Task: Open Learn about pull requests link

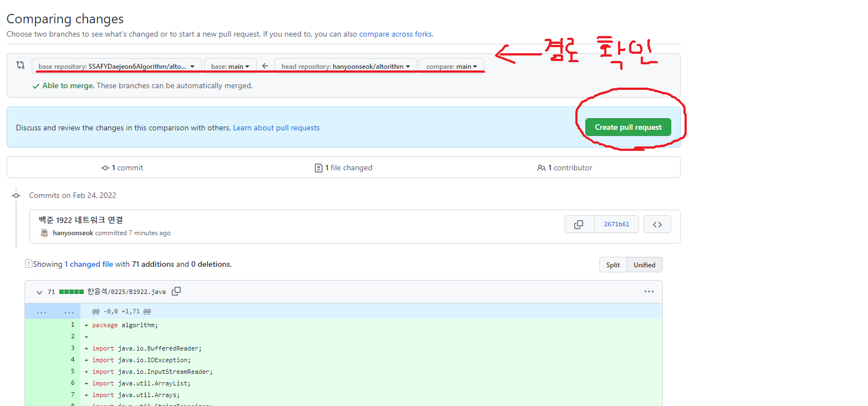Action: (x=276, y=128)
